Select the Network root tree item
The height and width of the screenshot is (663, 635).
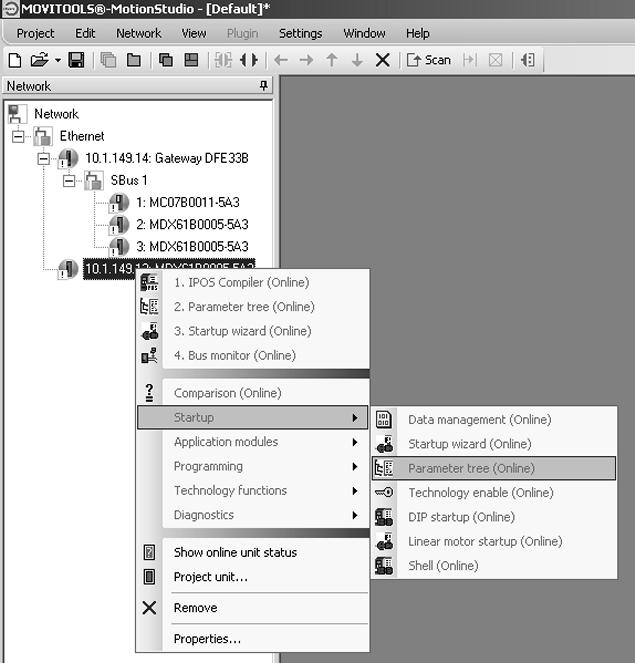[56, 114]
